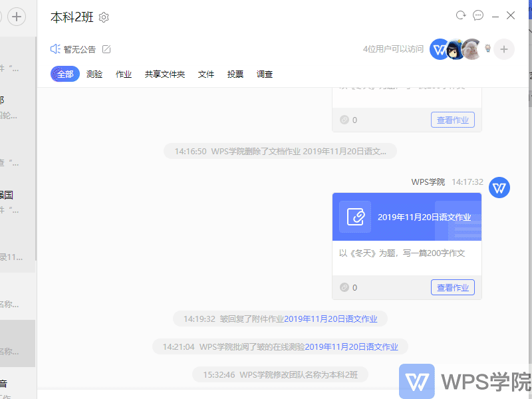Open the 投票 tab
532x399 pixels.
tap(235, 74)
